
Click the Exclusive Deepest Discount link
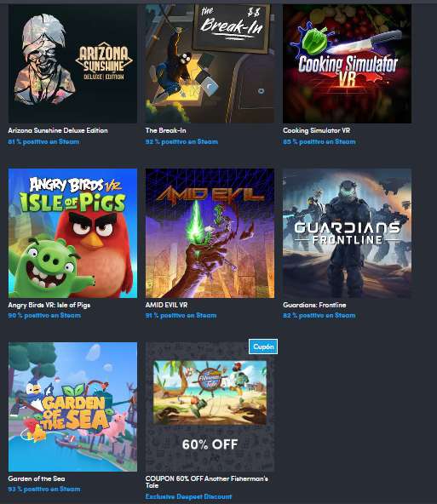(188, 496)
